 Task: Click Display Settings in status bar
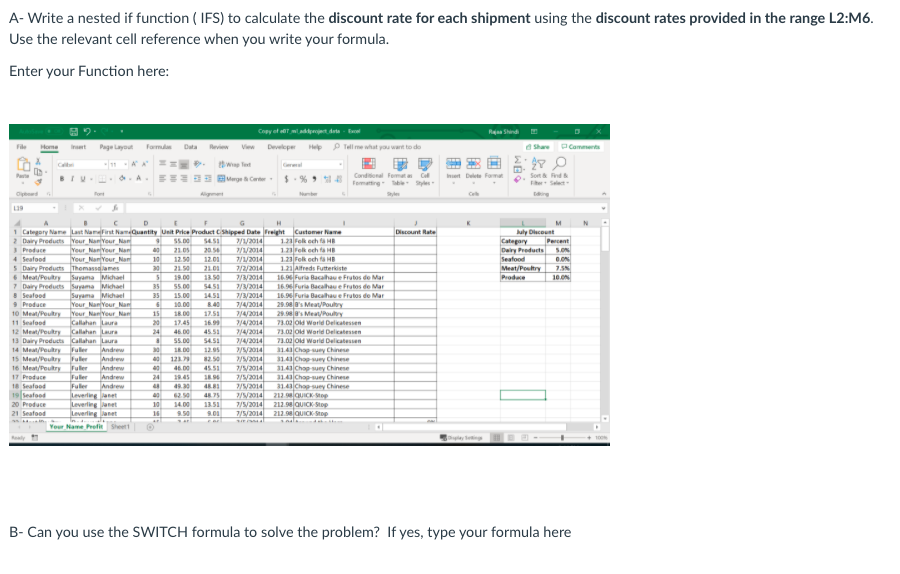(x=461, y=437)
